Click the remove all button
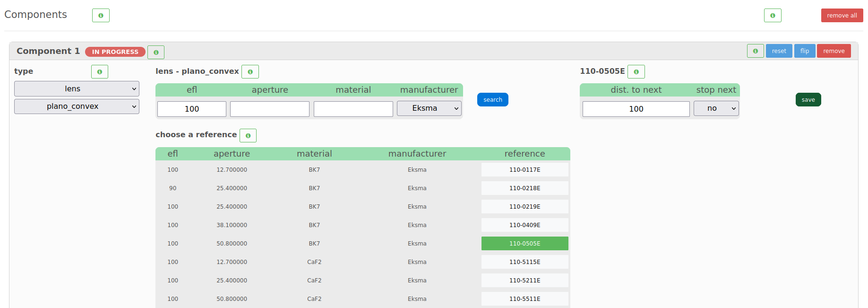868x308 pixels. [842, 15]
